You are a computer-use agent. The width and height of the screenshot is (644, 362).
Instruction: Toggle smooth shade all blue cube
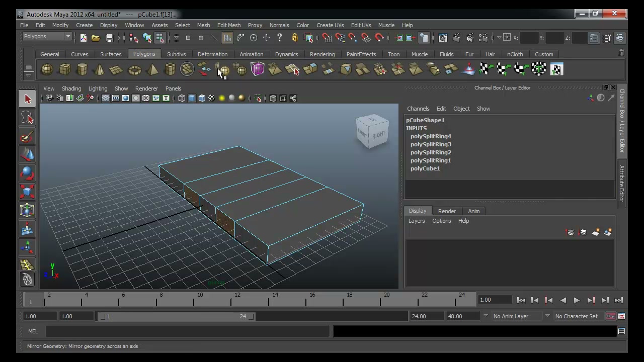tap(192, 98)
